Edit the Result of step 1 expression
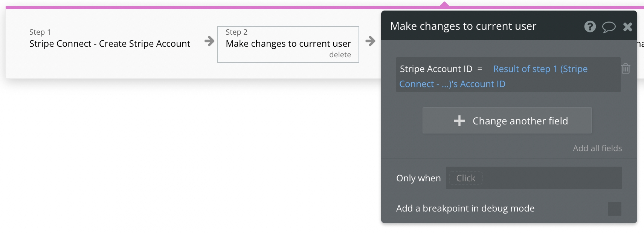This screenshot has width=644, height=233. tap(540, 69)
